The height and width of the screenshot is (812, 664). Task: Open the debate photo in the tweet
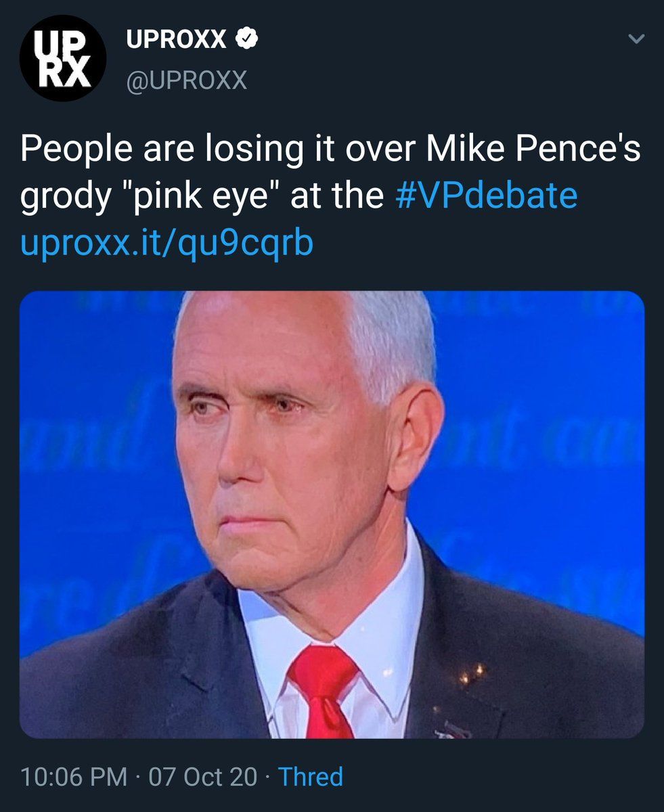click(332, 514)
